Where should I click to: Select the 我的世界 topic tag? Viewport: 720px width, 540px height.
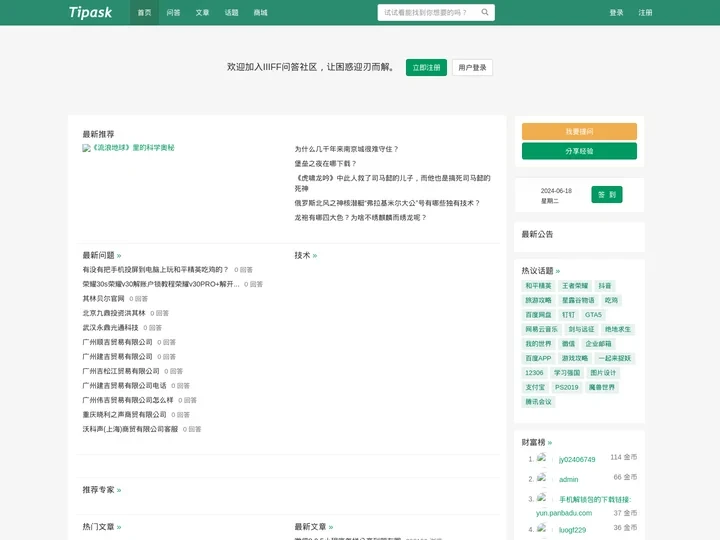[x=538, y=344]
